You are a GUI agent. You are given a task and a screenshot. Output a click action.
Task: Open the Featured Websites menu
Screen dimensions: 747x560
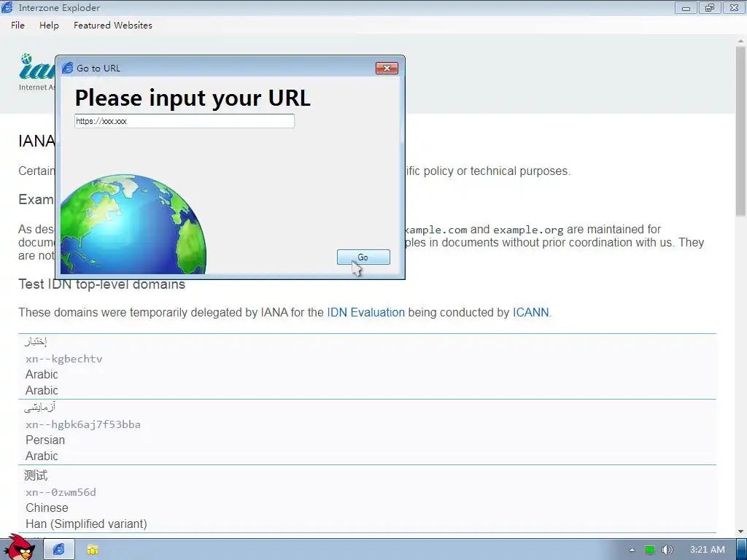(x=113, y=26)
